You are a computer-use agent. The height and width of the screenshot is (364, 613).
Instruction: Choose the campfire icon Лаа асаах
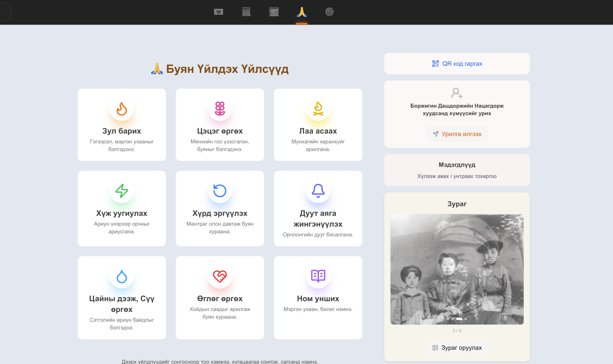318,109
